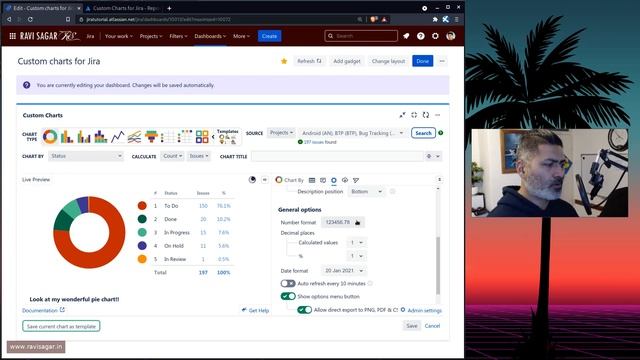Open the Chart By tab

289,180
